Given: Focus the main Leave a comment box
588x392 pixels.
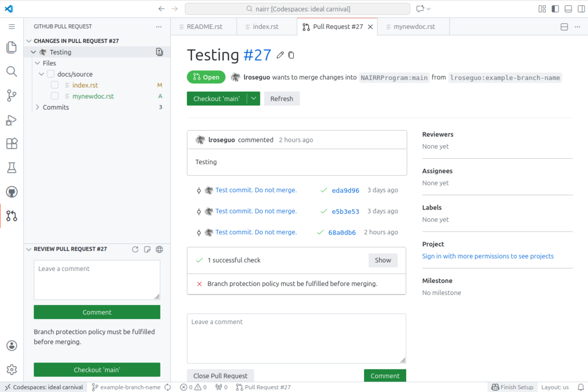Looking at the screenshot, I should tap(297, 338).
